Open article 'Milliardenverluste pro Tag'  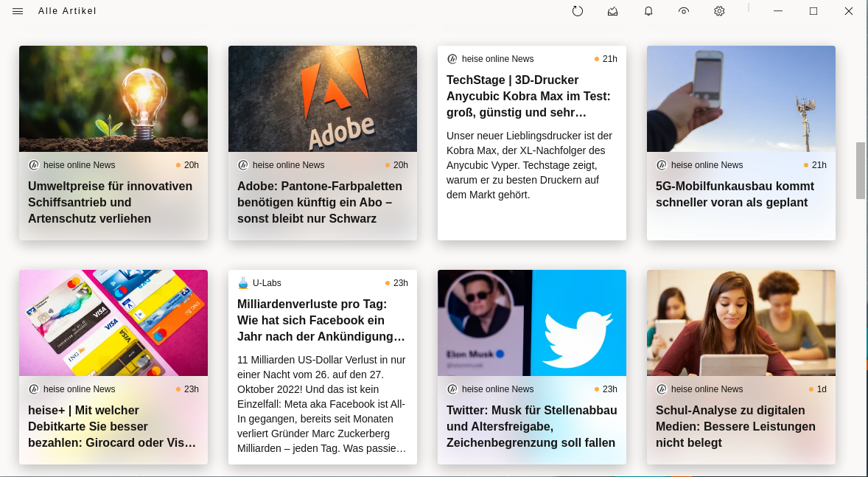point(321,320)
